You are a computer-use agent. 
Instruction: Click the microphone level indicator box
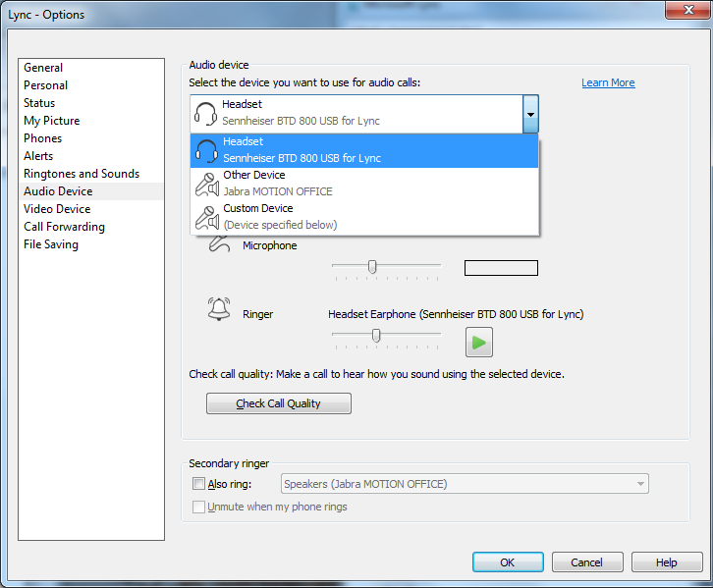[x=501, y=268]
